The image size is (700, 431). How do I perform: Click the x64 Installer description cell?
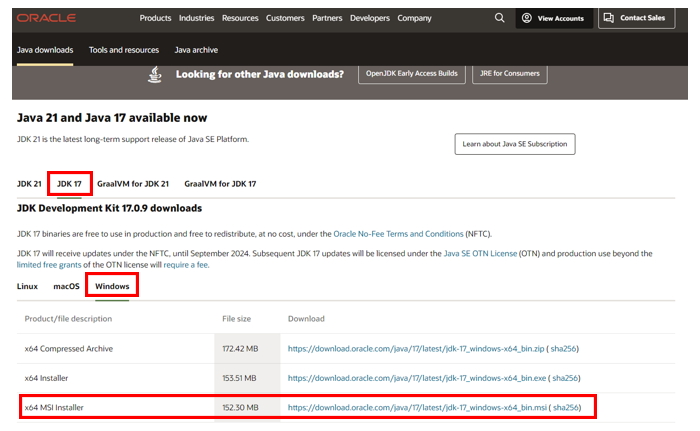(46, 378)
